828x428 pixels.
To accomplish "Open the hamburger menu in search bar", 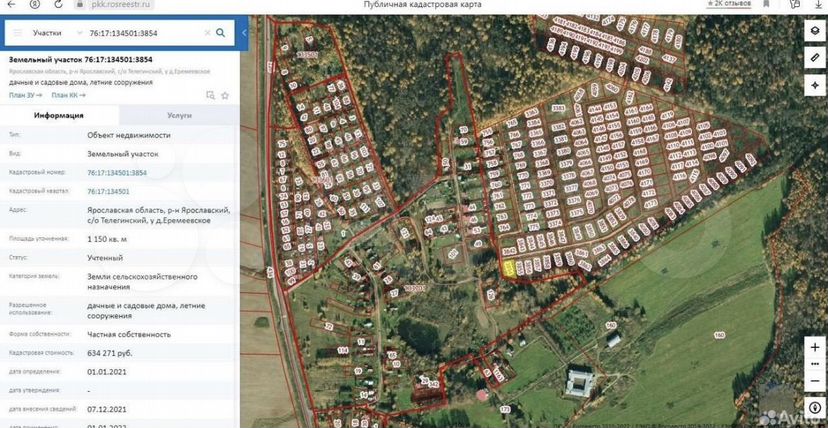I will [17, 33].
